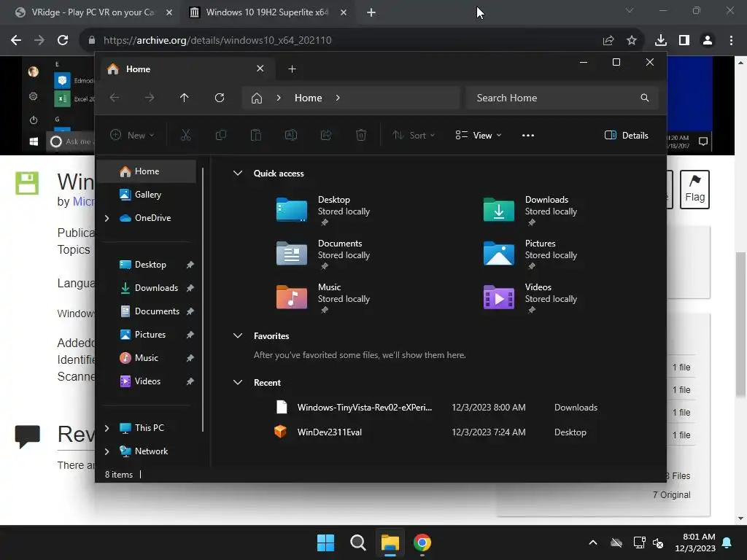Click the Chrome address bar URL
The height and width of the screenshot is (560, 747).
tap(217, 41)
